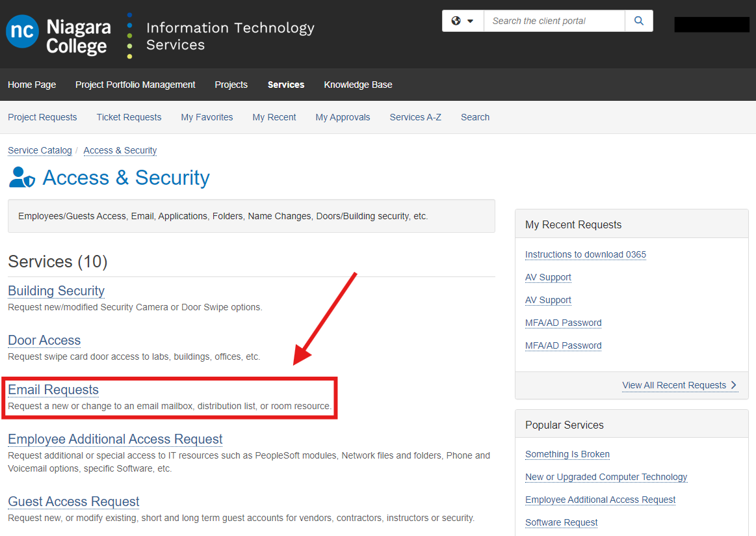Click the client portal search field

tap(554, 20)
